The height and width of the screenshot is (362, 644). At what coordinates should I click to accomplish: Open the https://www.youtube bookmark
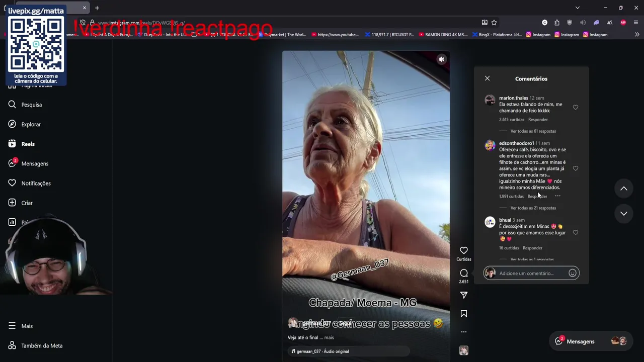[x=336, y=35]
